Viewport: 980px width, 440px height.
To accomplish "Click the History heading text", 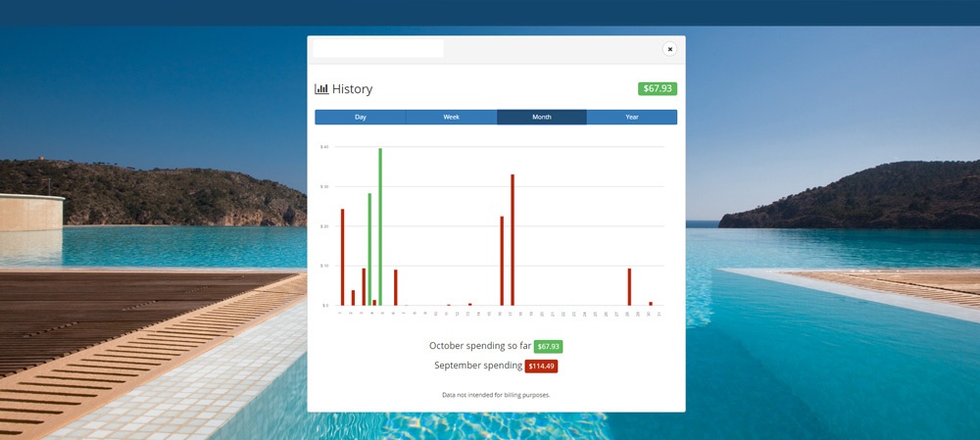I will 352,89.
